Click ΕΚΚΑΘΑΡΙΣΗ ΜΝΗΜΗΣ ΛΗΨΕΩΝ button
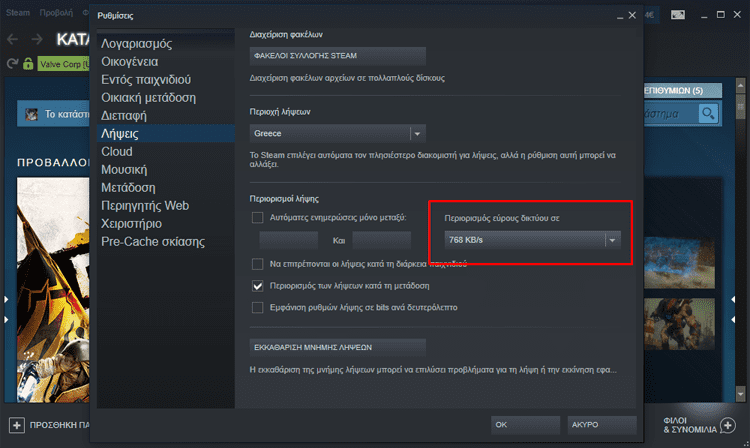Viewport: 750px width, 448px height. pos(338,348)
